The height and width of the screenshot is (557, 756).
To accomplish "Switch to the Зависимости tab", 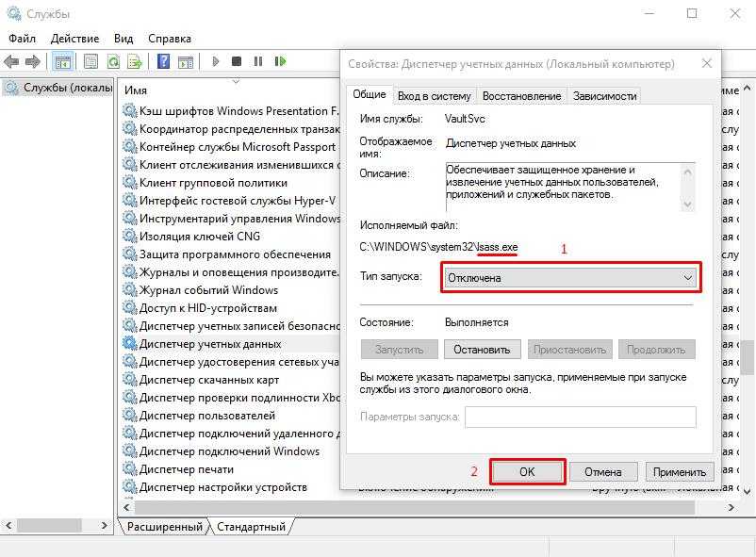I will [604, 95].
